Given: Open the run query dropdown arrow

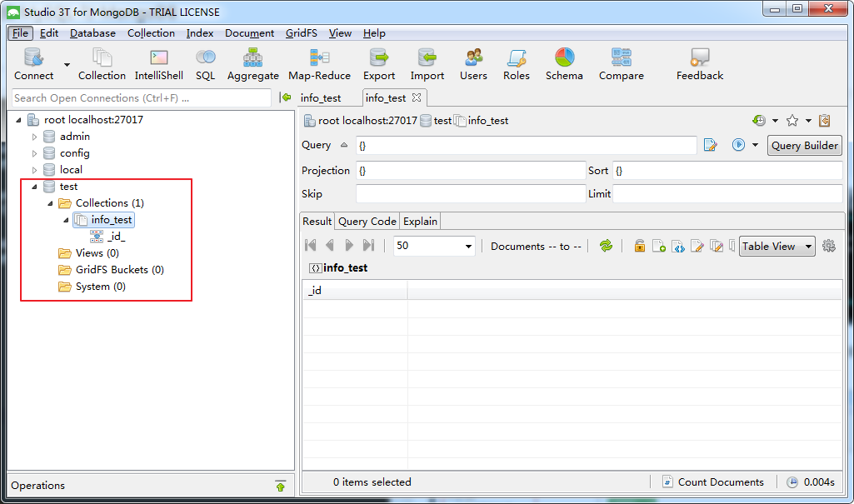Looking at the screenshot, I should (755, 145).
